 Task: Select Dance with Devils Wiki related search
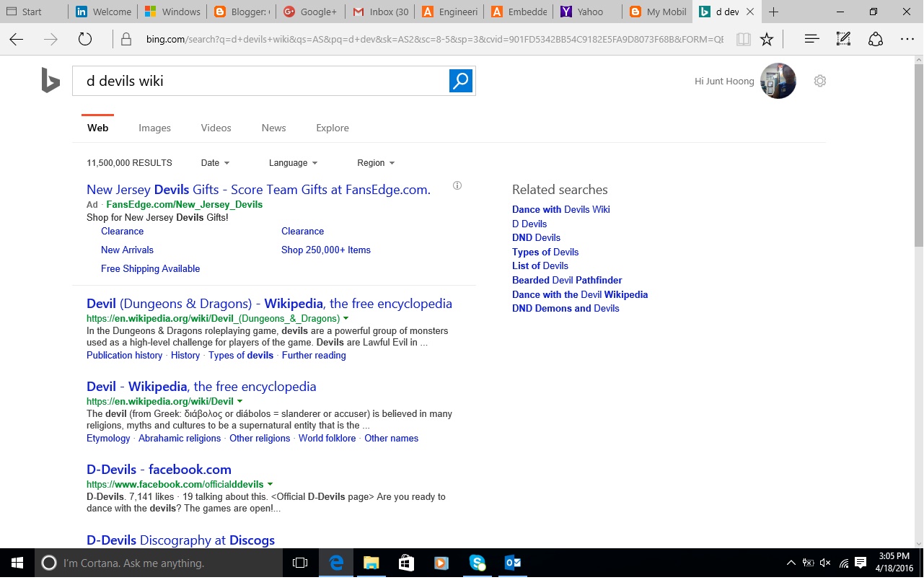(x=561, y=209)
